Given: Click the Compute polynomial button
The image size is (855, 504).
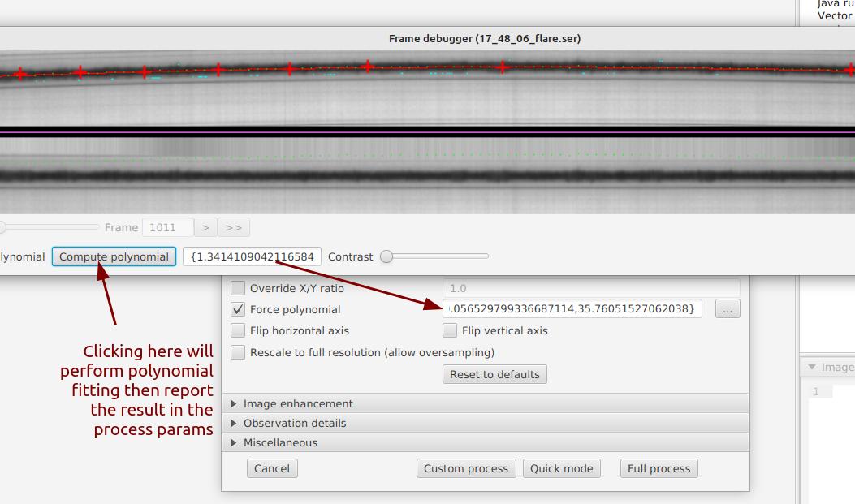Looking at the screenshot, I should (114, 256).
